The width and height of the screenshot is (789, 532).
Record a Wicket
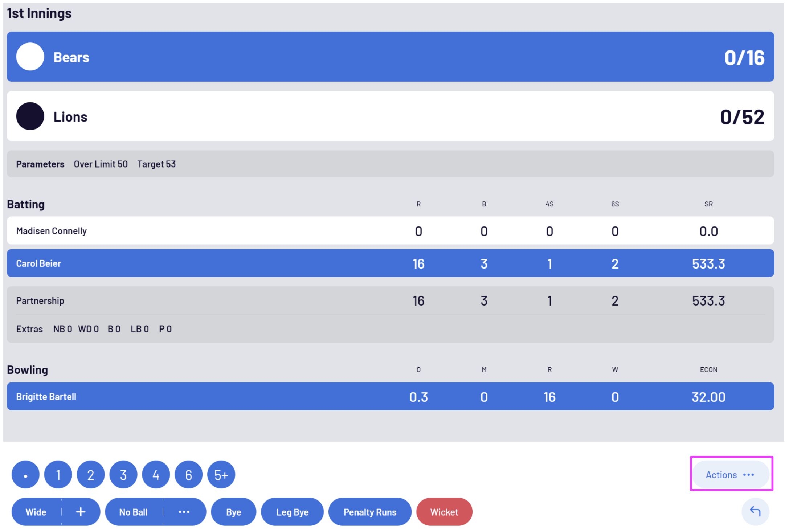click(444, 512)
